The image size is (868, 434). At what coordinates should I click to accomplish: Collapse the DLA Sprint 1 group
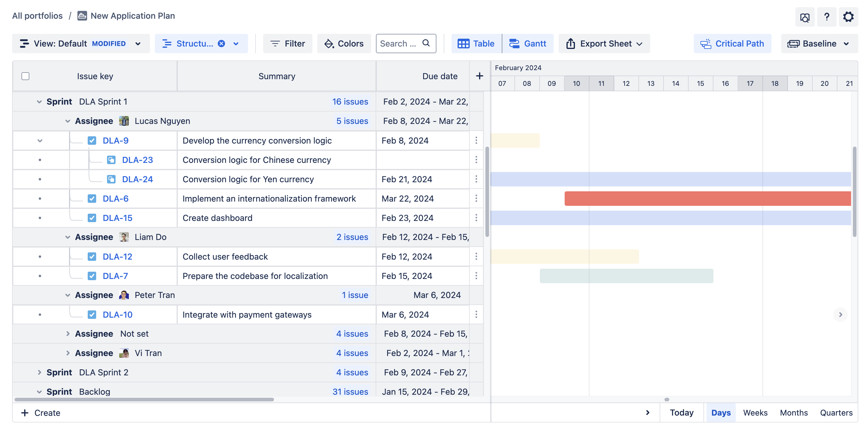39,102
